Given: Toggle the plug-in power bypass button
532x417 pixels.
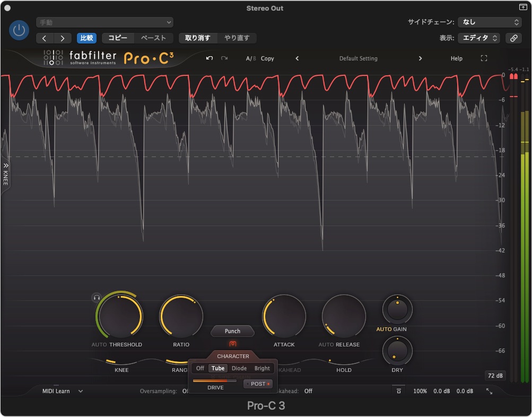Looking at the screenshot, I should click(x=19, y=30).
